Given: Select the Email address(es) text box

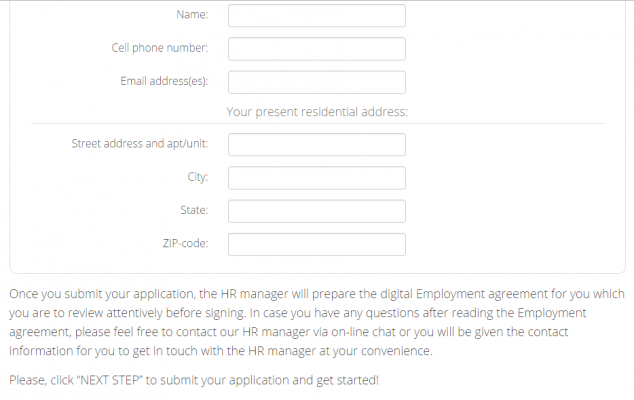Looking at the screenshot, I should point(316,82).
